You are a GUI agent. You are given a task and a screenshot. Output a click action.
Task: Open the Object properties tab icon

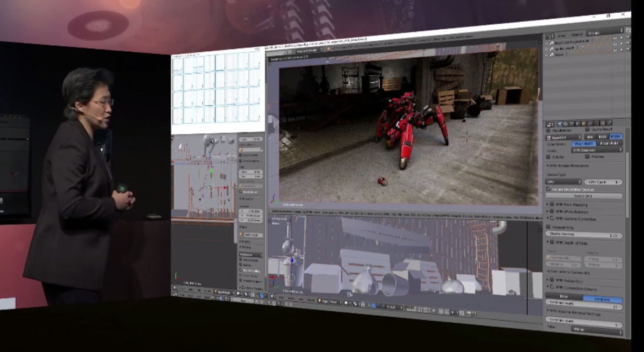pos(583,123)
